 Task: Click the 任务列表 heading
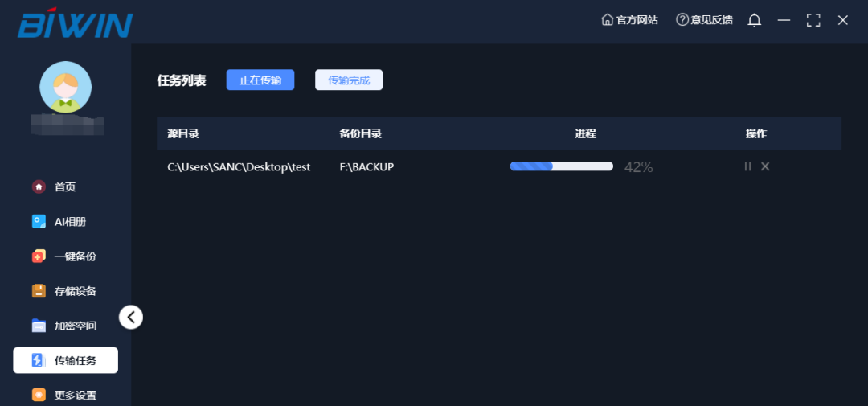click(182, 80)
